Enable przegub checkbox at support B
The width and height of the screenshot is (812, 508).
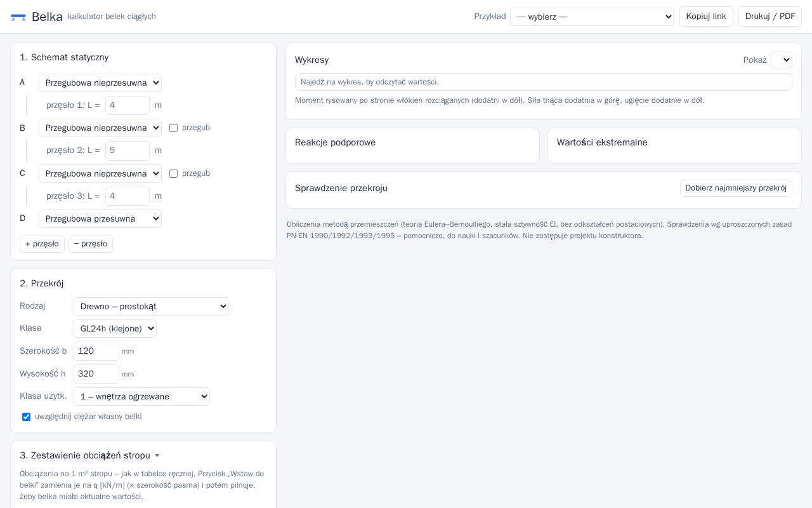[x=173, y=128]
